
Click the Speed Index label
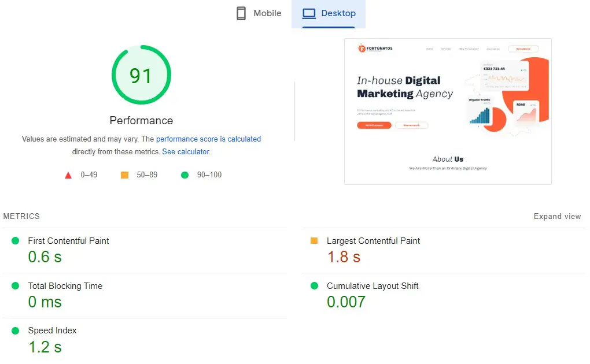coord(52,330)
